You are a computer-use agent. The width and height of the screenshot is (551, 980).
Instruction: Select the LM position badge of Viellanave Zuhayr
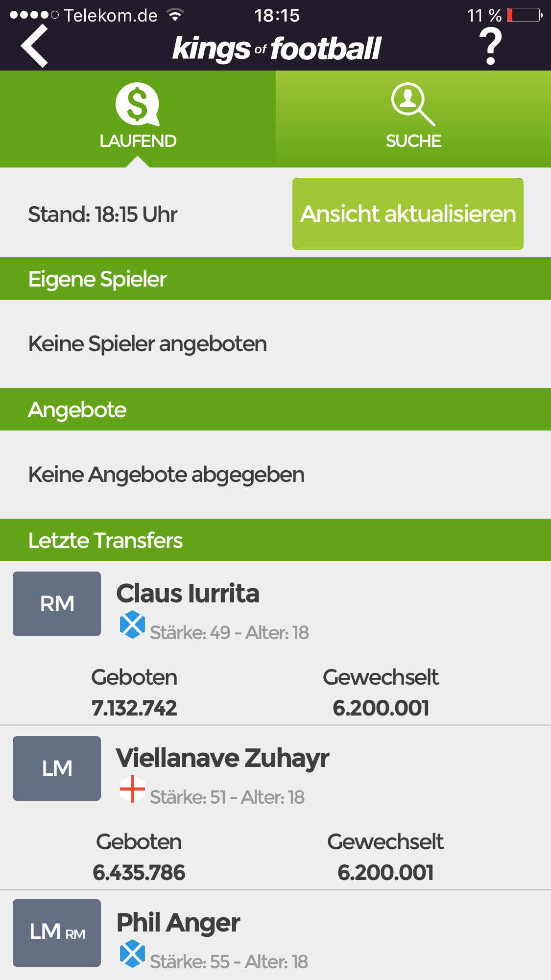click(57, 768)
